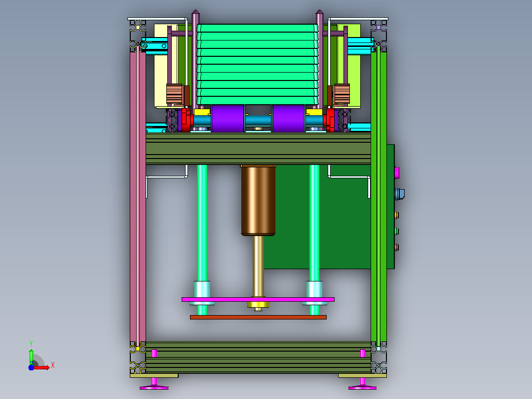Select the lower olive base beam
This screenshot has height=399, width=532.
(x=258, y=358)
